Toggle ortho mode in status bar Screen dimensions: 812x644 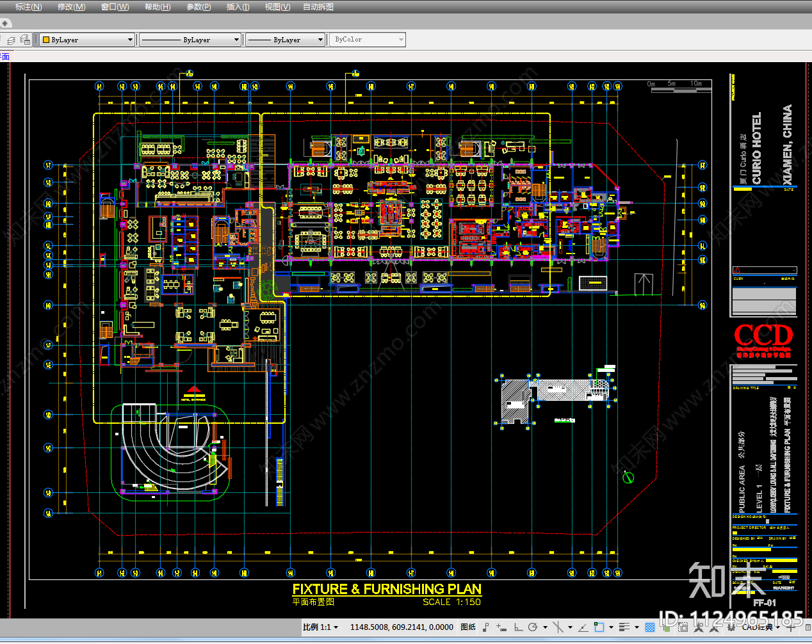[519, 627]
